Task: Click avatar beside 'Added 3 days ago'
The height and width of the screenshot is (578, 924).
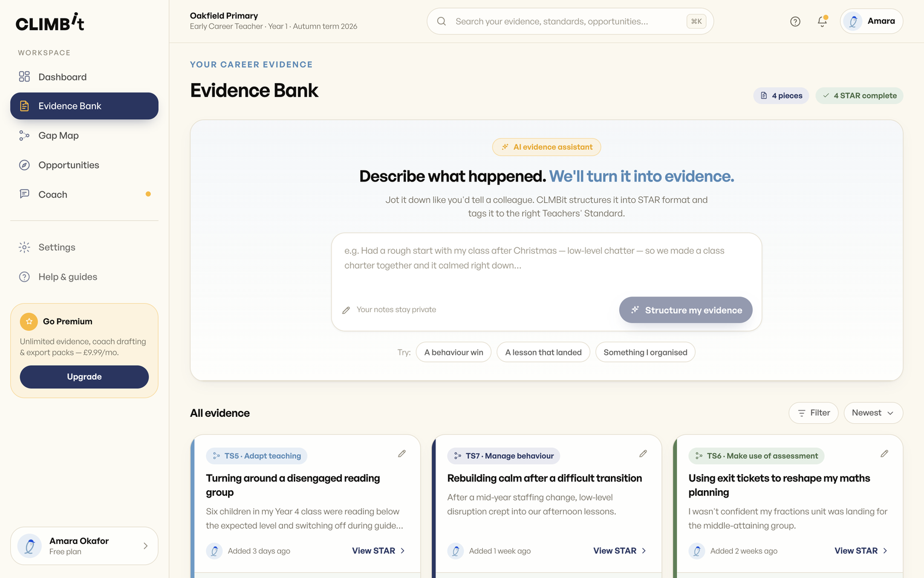Action: pos(214,551)
